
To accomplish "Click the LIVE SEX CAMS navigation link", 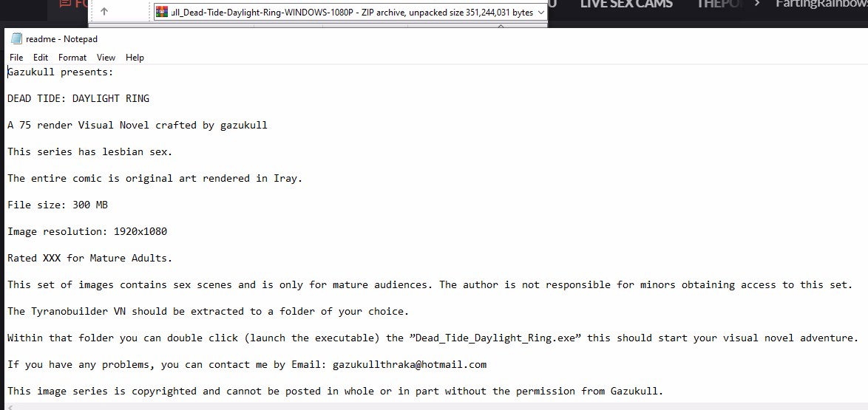I will coord(627,4).
